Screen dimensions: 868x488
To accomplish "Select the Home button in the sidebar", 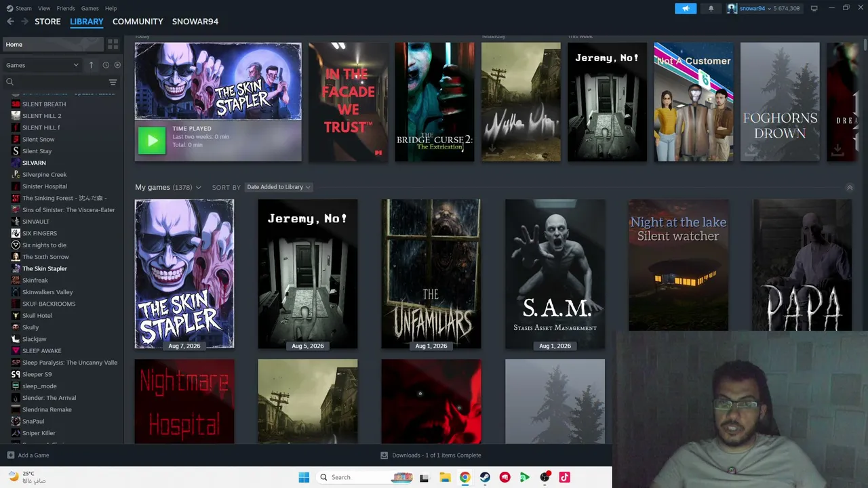I will (53, 44).
